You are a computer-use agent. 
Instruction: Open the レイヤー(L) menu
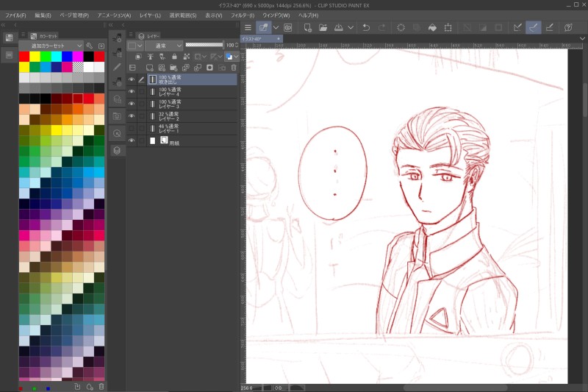click(150, 15)
